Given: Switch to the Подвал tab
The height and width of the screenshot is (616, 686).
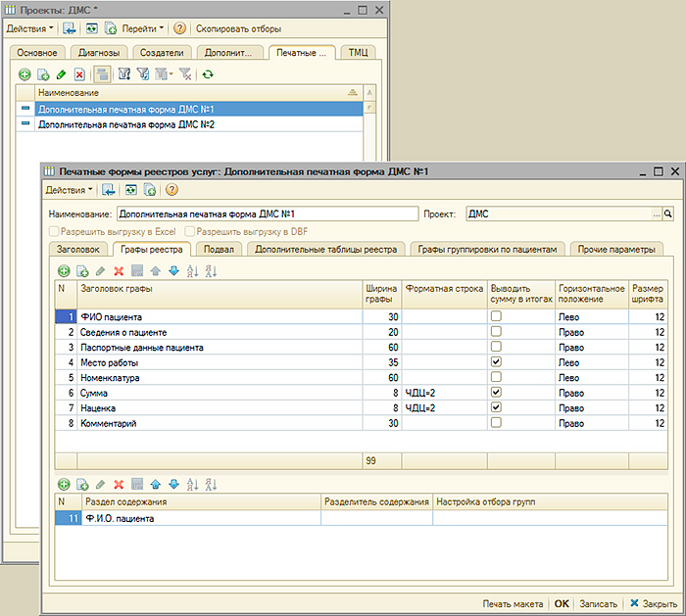Looking at the screenshot, I should click(x=218, y=250).
